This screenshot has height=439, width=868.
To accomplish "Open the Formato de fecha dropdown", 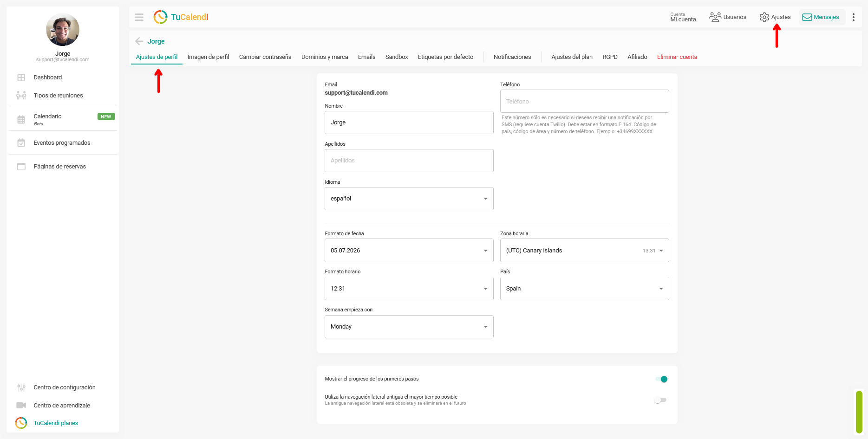I will (409, 251).
